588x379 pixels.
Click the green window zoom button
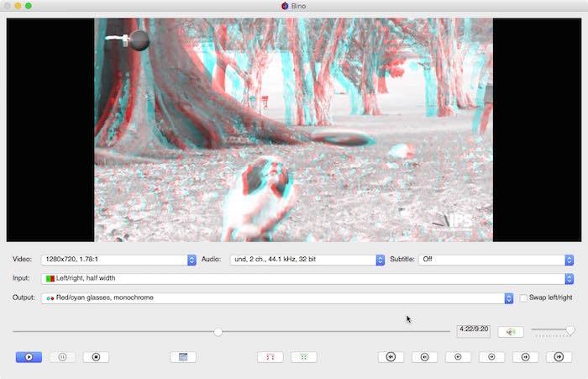coord(29,6)
